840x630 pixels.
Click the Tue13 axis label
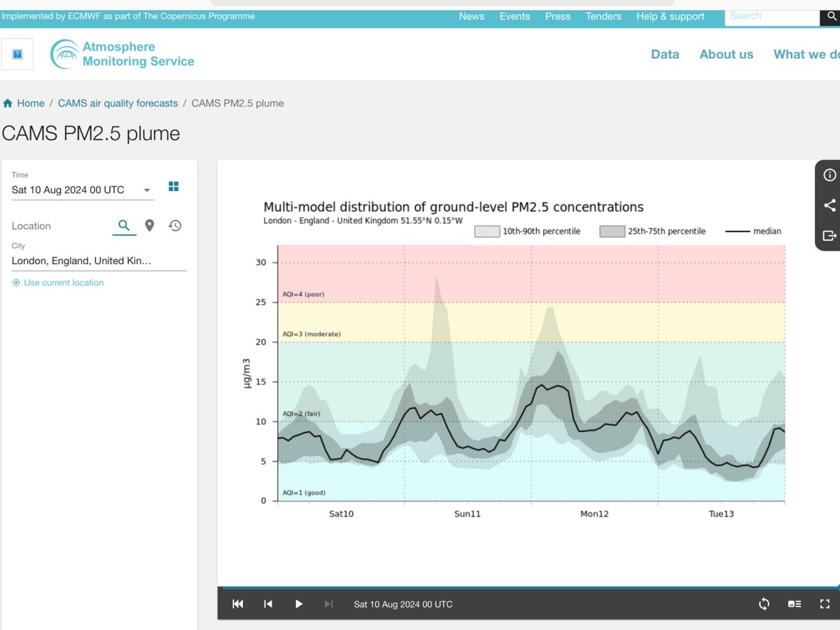[x=722, y=514]
